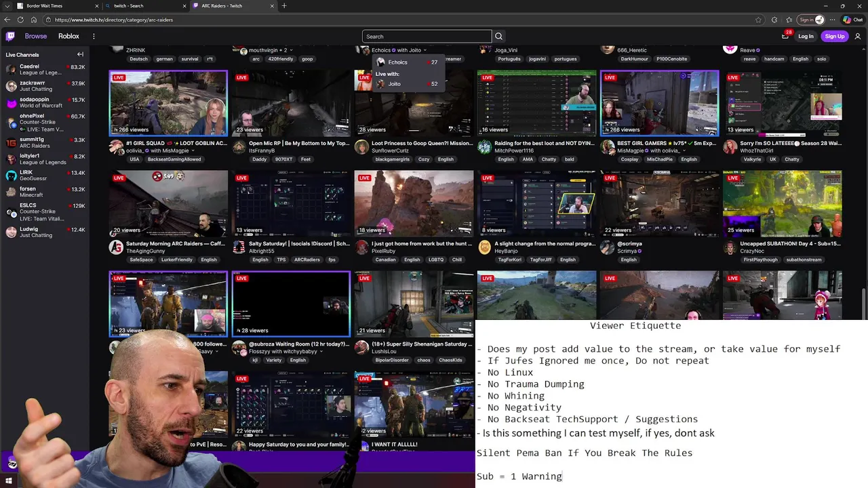Expand 'MisMagpie with oolivia_' co-stream dropdown

point(684,151)
